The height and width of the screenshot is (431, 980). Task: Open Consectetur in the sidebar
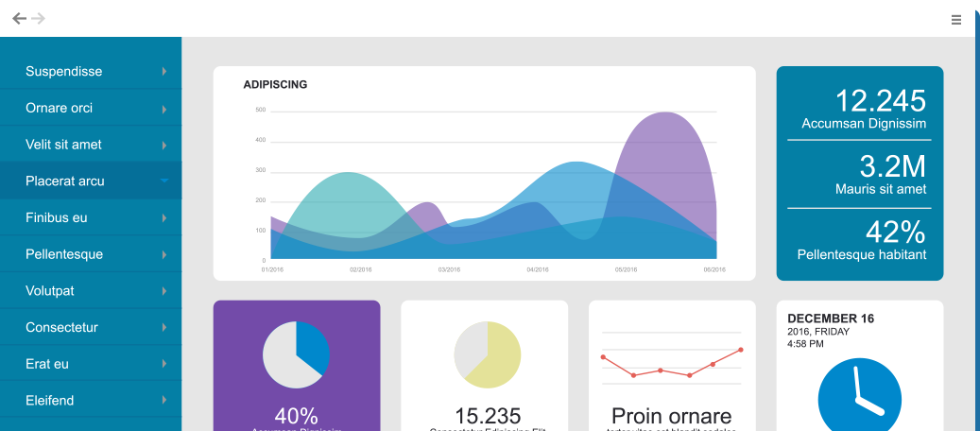(x=61, y=327)
